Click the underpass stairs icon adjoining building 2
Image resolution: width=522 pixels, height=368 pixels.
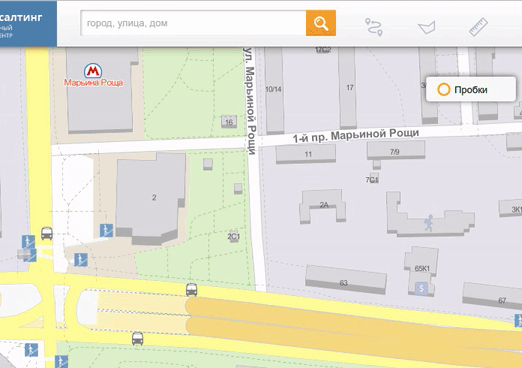(x=106, y=230)
